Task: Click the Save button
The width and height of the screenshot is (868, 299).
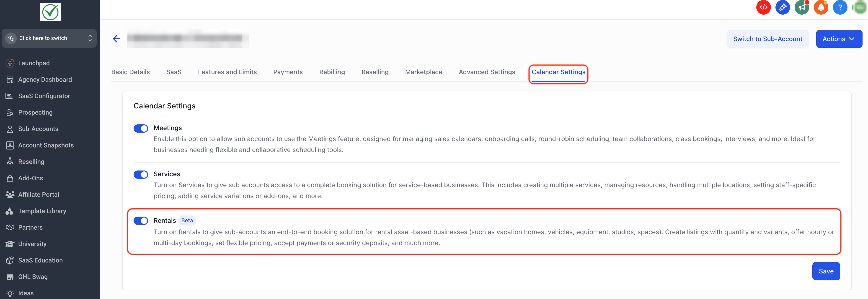Action: (826, 271)
